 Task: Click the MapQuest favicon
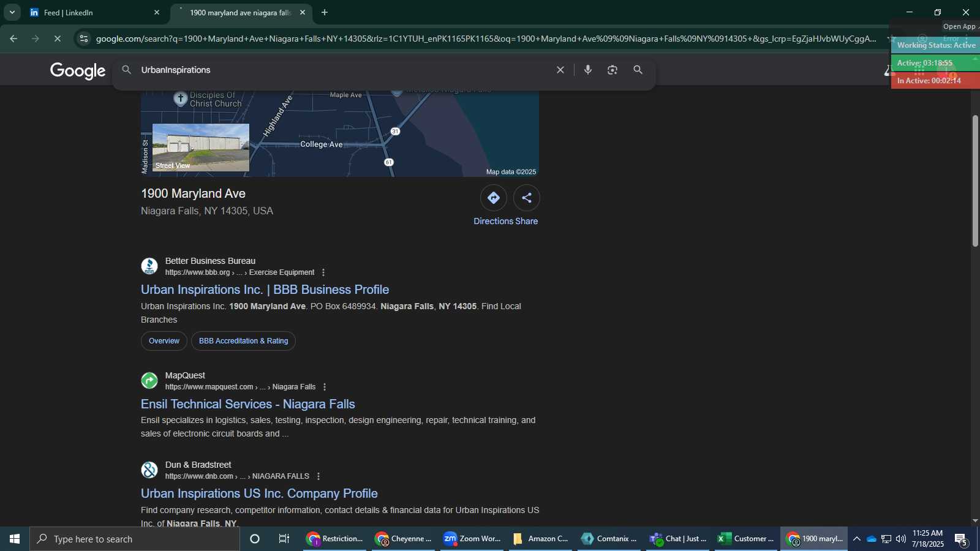(x=149, y=381)
